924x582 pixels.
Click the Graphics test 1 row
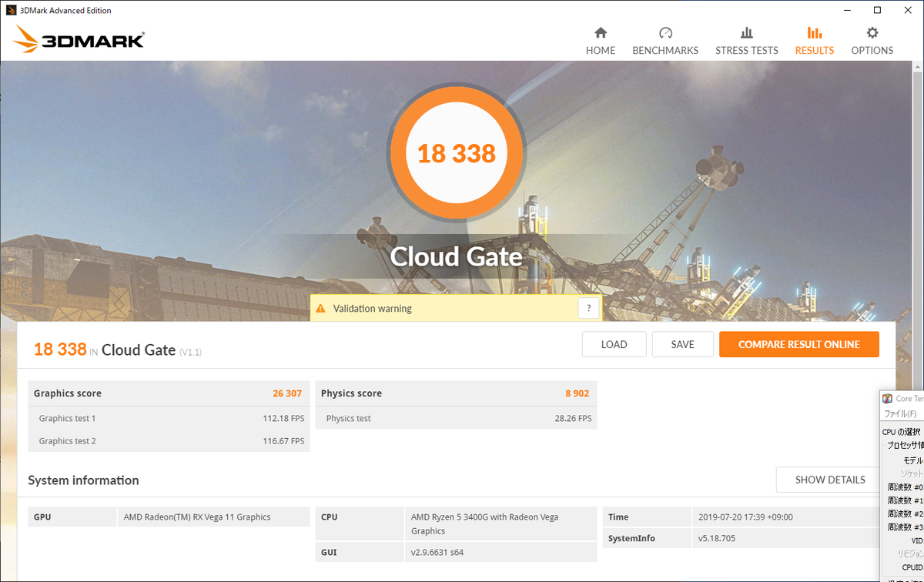click(x=169, y=418)
